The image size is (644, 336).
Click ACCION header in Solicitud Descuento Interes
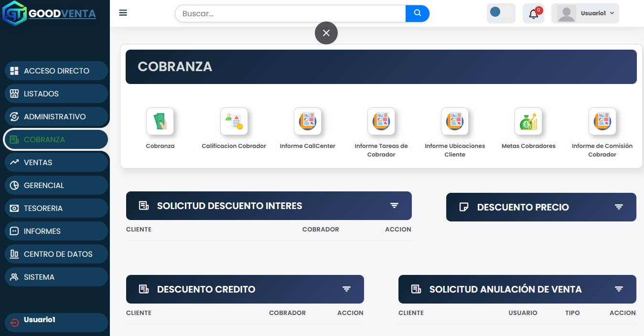tap(398, 230)
